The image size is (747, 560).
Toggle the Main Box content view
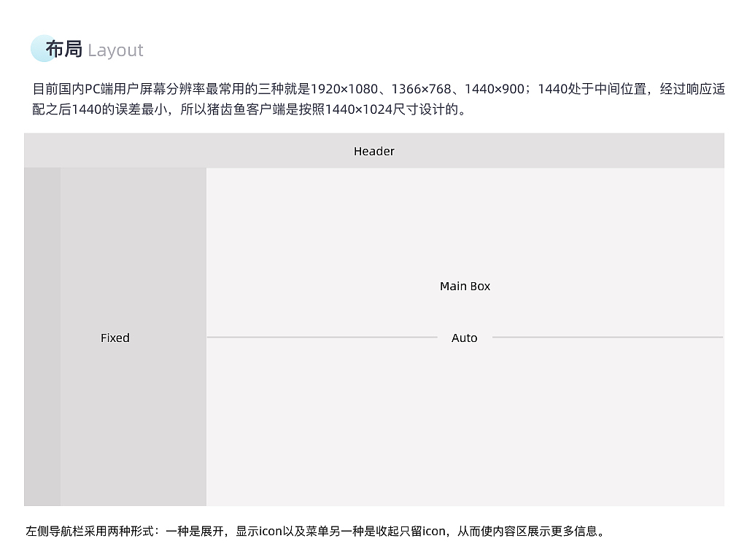coord(465,286)
